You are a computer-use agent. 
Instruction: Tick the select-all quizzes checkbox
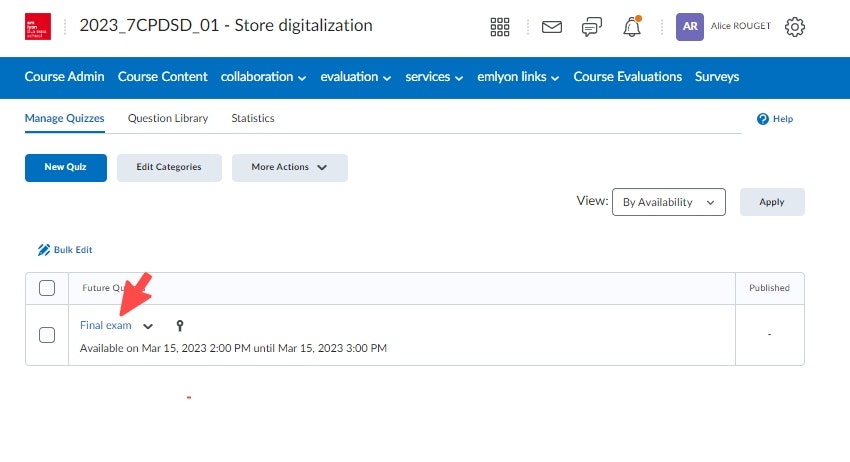(47, 288)
